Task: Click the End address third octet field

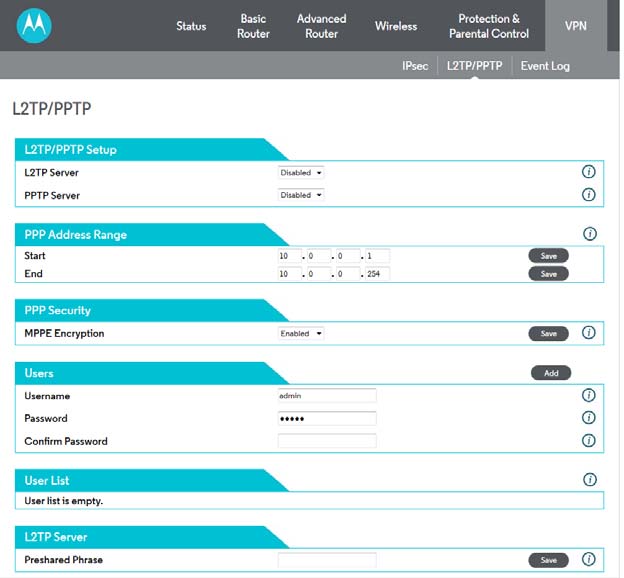Action: [x=348, y=274]
